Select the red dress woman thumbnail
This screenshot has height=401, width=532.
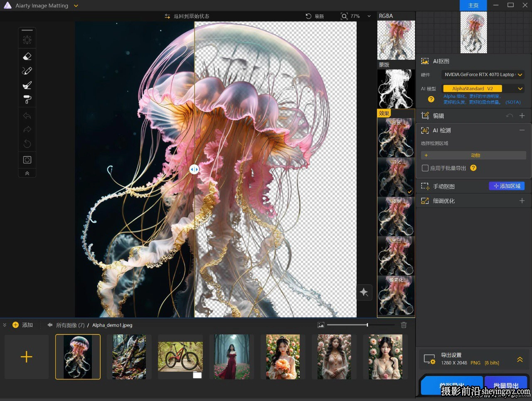click(x=232, y=357)
